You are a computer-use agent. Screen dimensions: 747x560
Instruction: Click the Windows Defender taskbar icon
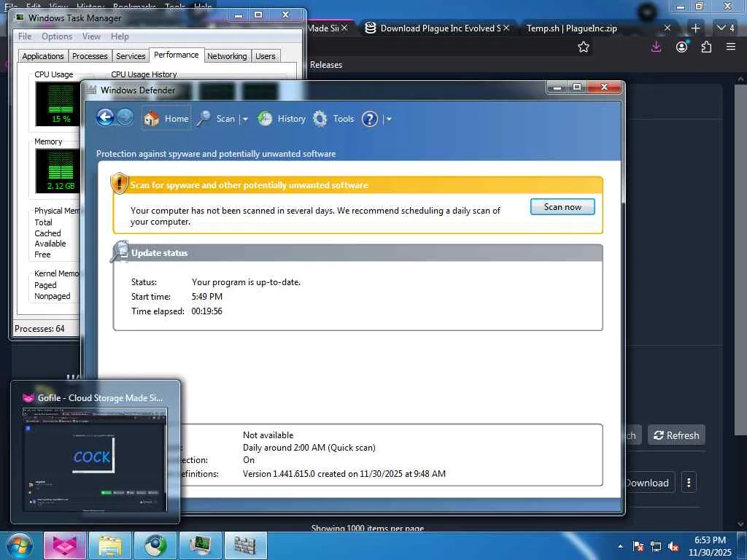coord(245,545)
